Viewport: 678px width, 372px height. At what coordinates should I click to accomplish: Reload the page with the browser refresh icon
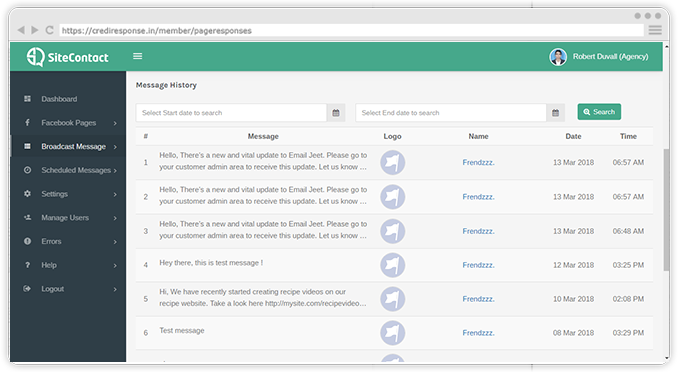pos(49,30)
